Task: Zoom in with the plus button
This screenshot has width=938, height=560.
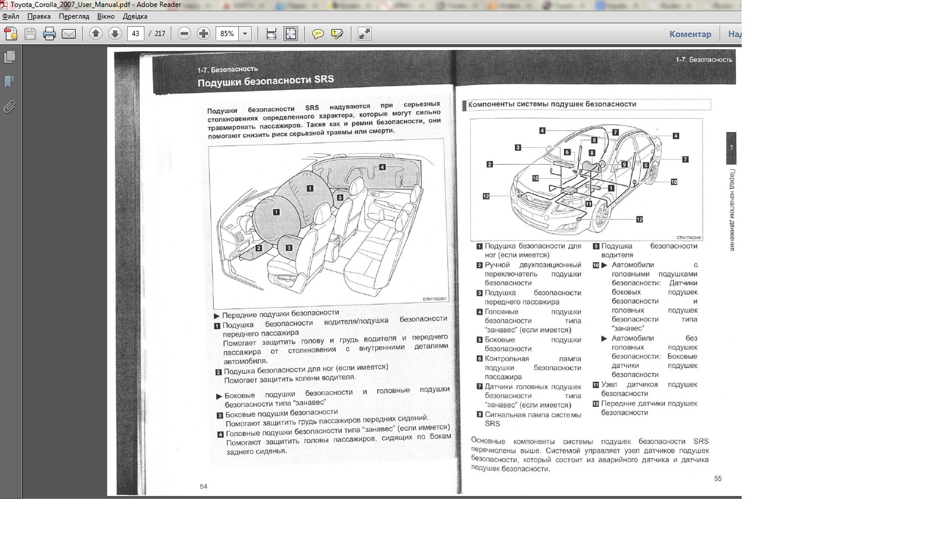Action: (x=203, y=34)
